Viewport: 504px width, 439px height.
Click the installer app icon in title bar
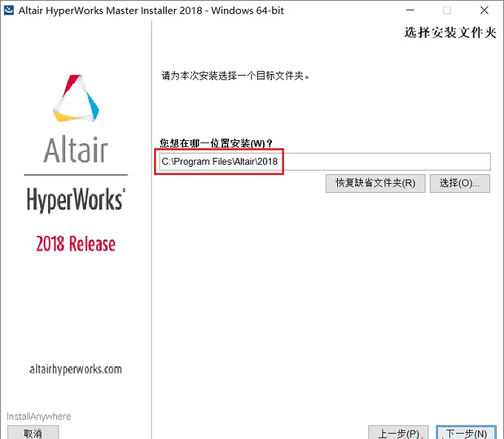[x=8, y=10]
